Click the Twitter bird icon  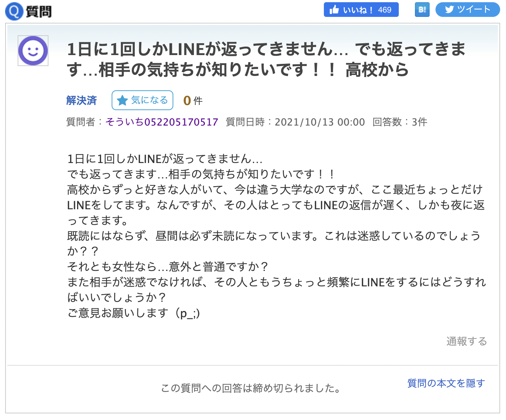(x=449, y=10)
